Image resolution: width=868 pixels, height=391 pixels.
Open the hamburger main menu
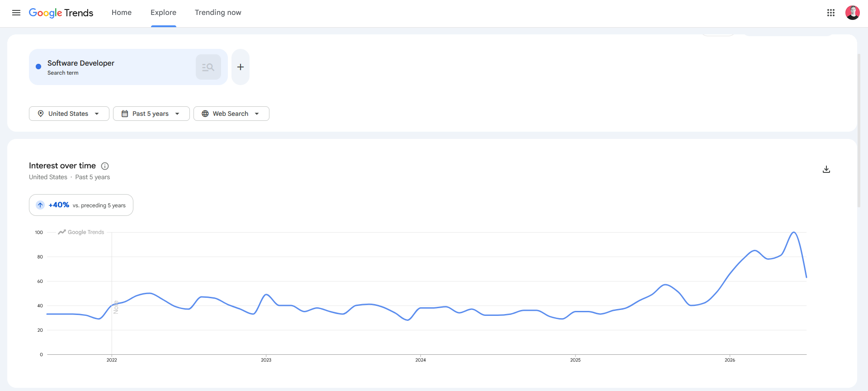click(16, 13)
